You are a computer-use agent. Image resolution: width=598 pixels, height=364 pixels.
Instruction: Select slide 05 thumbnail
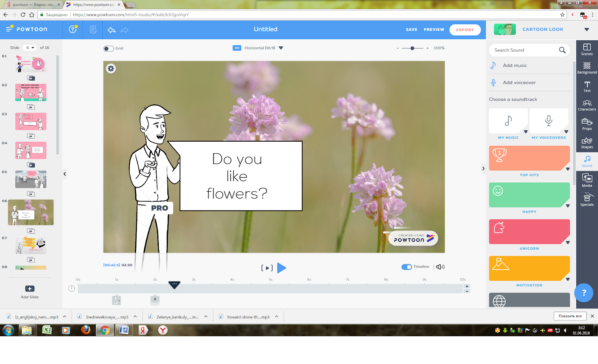point(31,179)
